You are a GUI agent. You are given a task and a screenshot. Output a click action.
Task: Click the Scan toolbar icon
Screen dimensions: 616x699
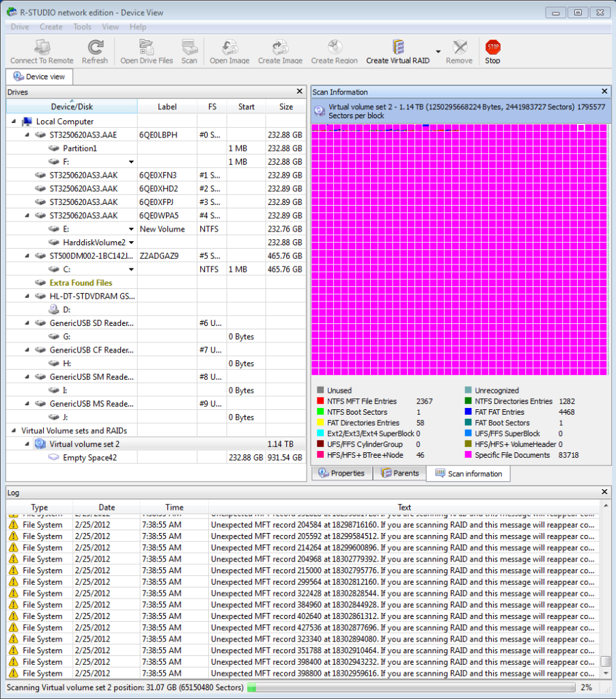pos(189,47)
